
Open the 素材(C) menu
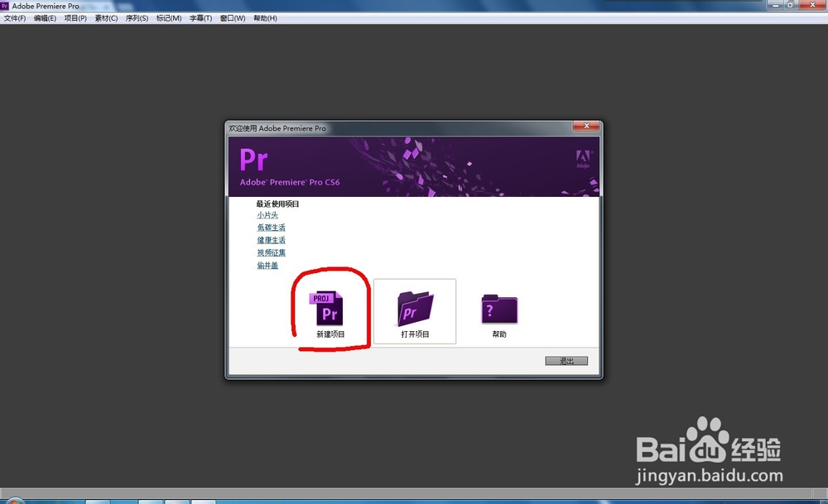pos(106,18)
